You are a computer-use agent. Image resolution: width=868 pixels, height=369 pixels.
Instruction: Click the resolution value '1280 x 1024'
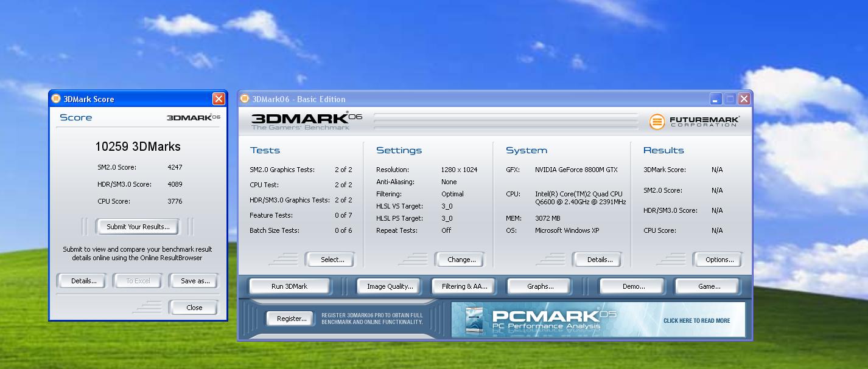click(459, 170)
